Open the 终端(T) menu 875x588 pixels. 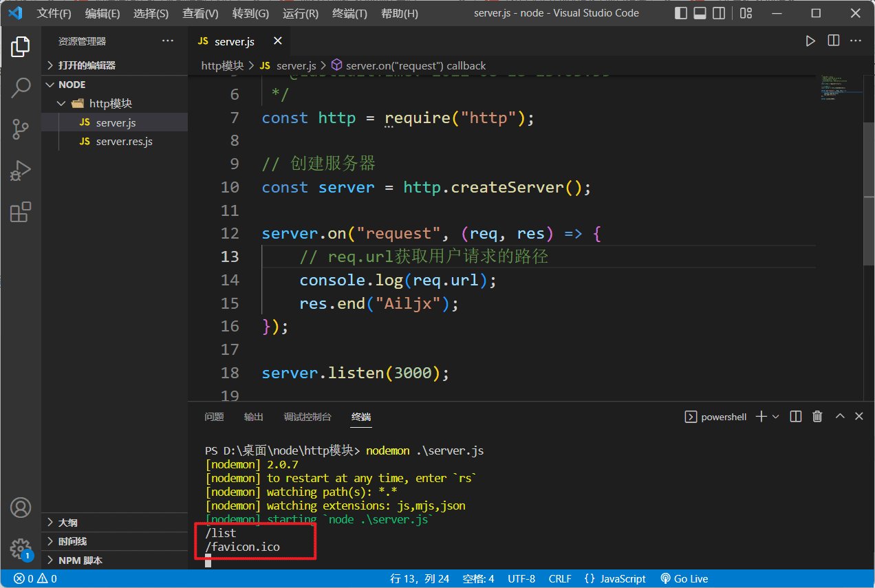coord(349,14)
